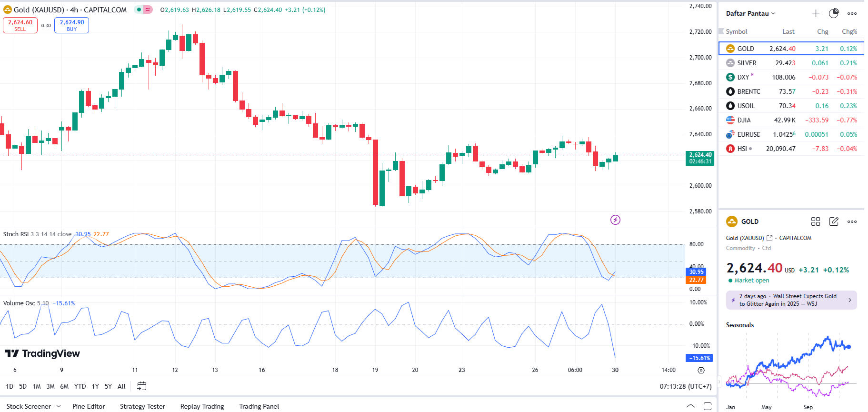Add a symbol to the watchlist
868x412 pixels.
tap(816, 13)
